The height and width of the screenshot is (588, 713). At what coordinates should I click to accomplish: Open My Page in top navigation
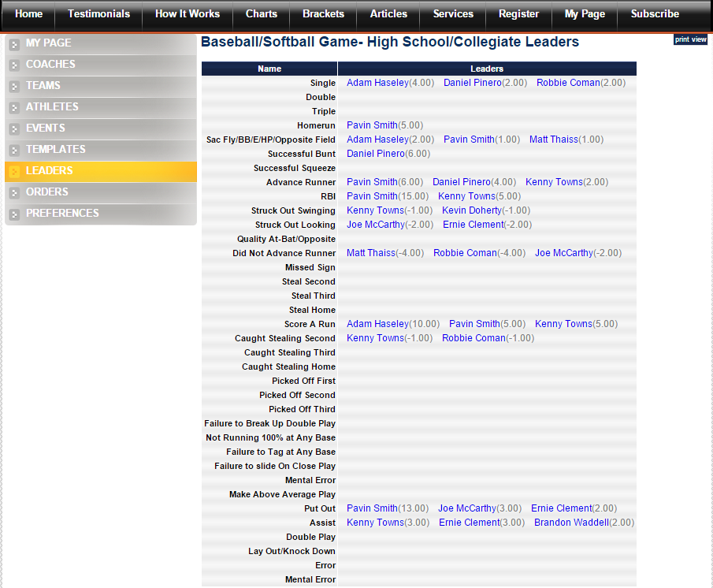tap(585, 14)
